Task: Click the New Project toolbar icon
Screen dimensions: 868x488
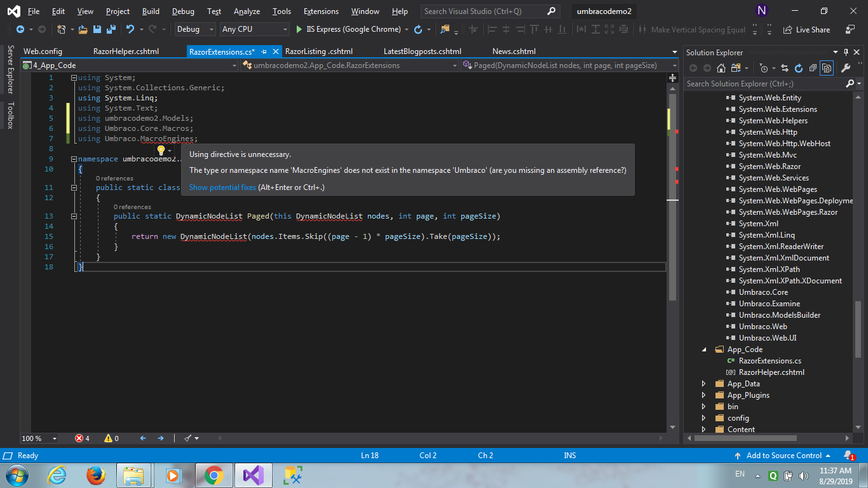Action: click(61, 29)
